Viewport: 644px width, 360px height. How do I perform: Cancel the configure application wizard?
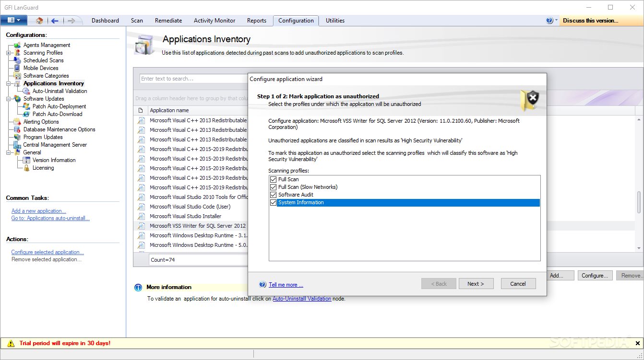pos(518,284)
